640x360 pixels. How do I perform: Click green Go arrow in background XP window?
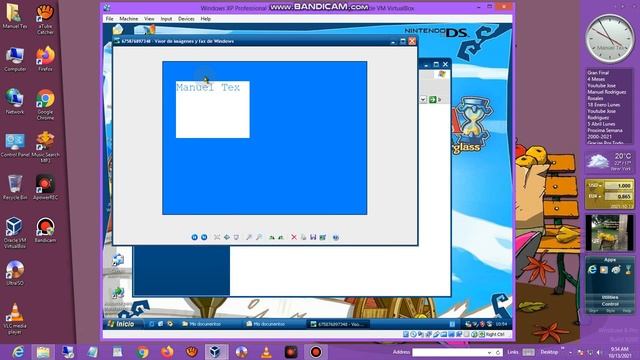(433, 99)
